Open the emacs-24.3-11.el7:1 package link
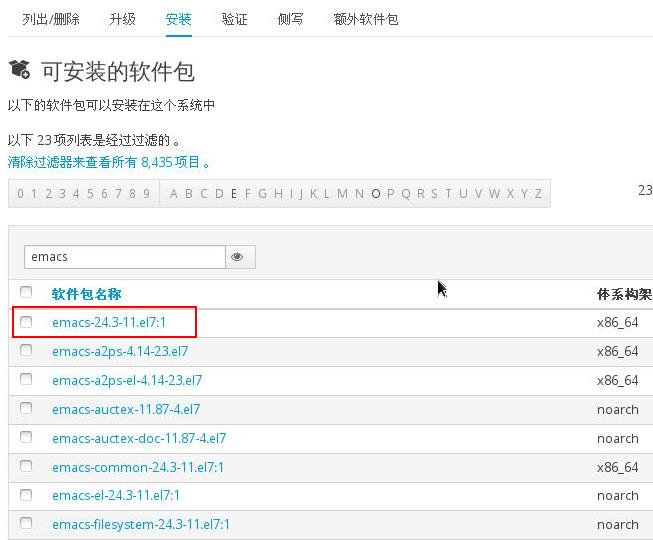The width and height of the screenshot is (653, 540). point(109,322)
